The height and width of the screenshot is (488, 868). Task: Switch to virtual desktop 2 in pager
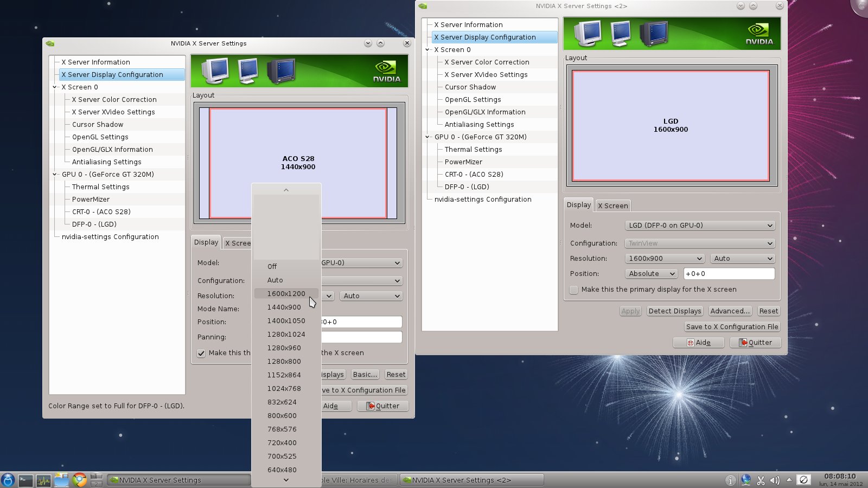(97, 483)
